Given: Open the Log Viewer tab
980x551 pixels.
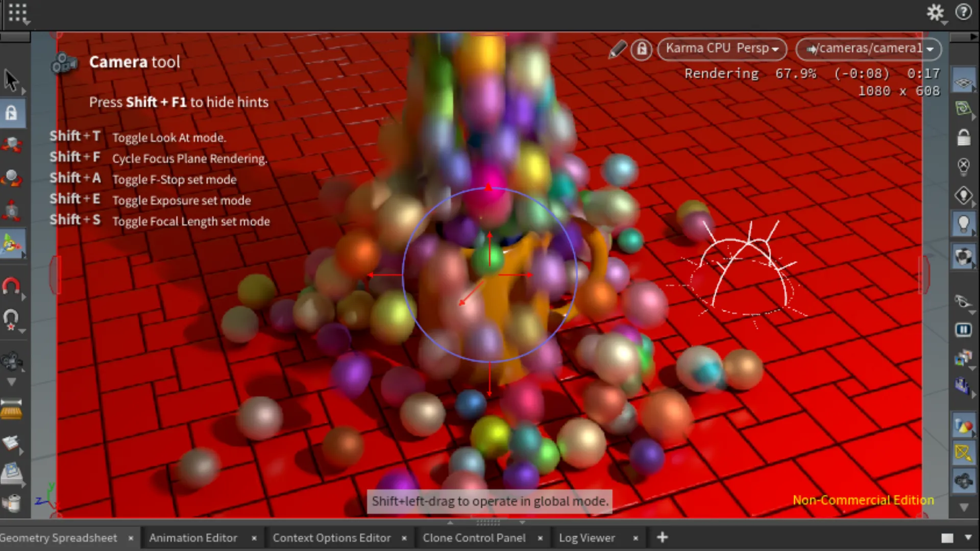Looking at the screenshot, I should pos(586,538).
